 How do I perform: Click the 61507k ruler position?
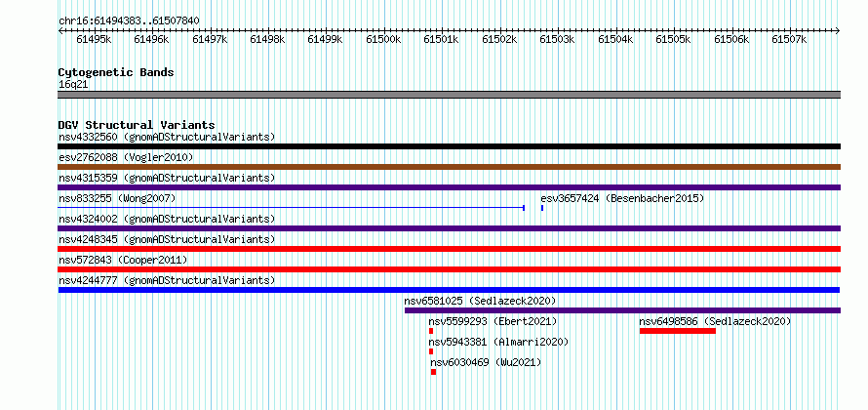[789, 39]
